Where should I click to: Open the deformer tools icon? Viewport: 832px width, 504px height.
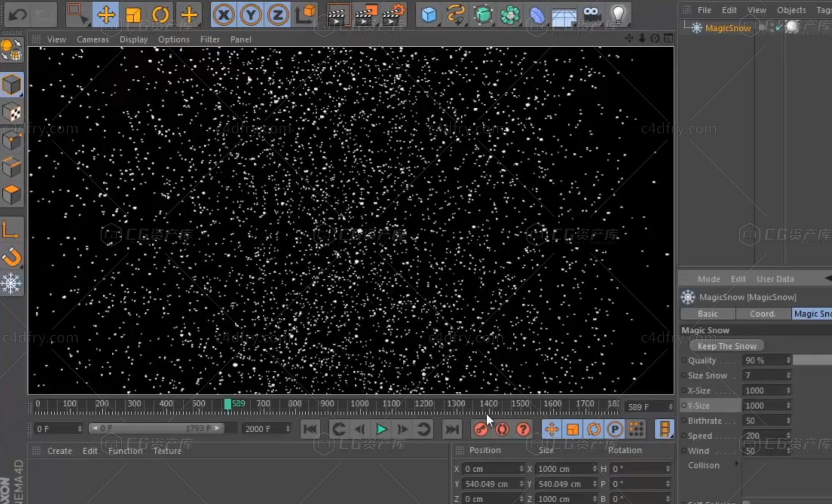pyautogui.click(x=537, y=15)
